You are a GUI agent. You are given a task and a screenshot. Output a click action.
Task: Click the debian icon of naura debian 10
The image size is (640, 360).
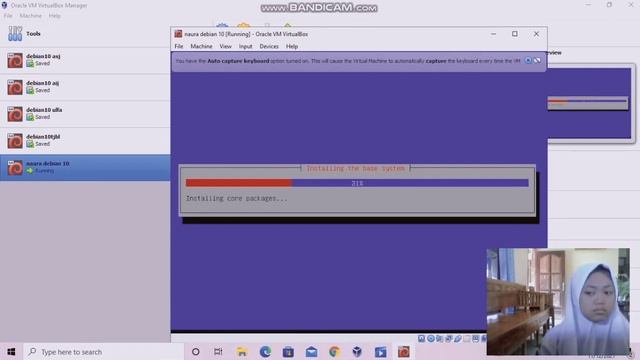pos(15,168)
